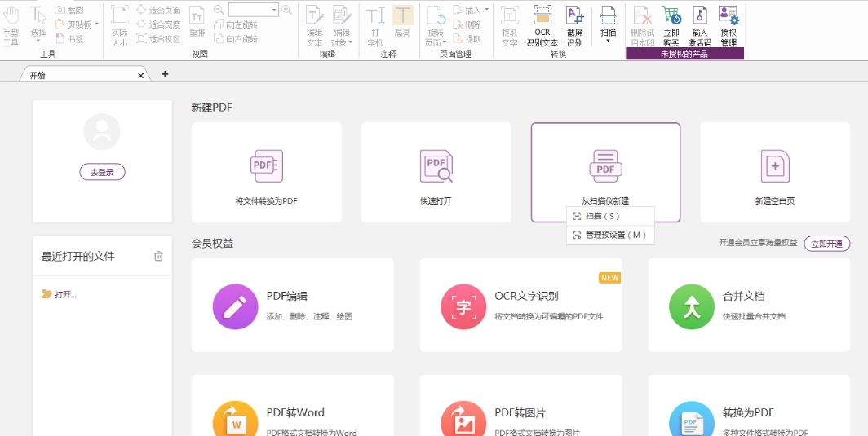The width and height of the screenshot is (868, 436).
Task: Click the zoom in magnifier
Action: (x=287, y=10)
